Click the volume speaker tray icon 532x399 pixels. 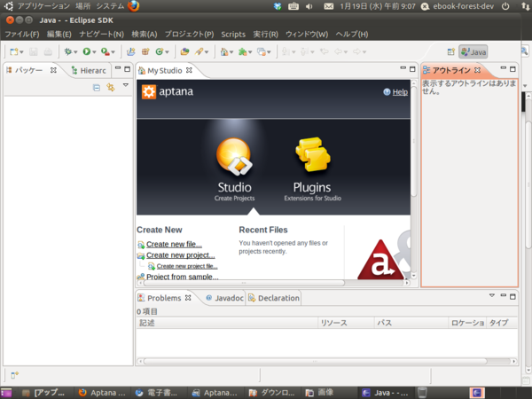point(309,6)
